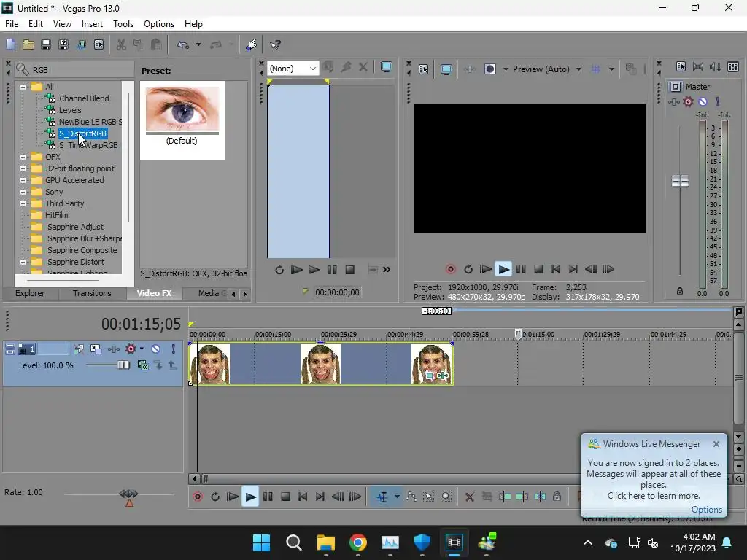Click the Undo arrow icon
The height and width of the screenshot is (560, 747).
183,44
